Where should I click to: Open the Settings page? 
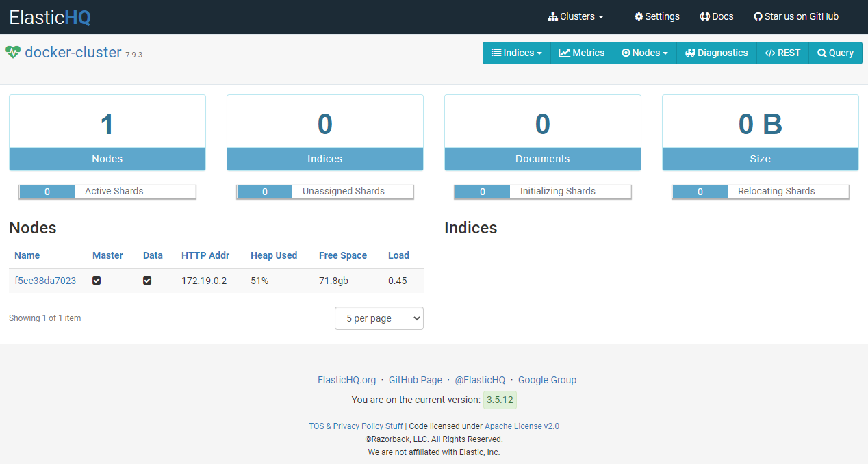coord(657,16)
